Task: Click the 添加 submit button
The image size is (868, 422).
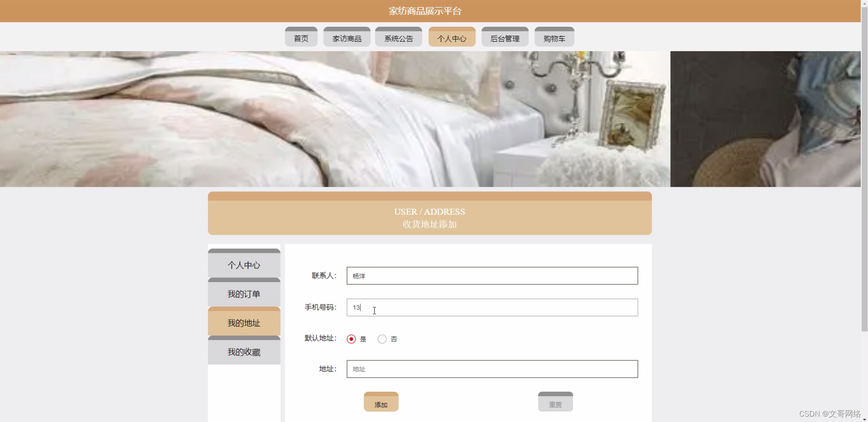Action: pyautogui.click(x=381, y=401)
